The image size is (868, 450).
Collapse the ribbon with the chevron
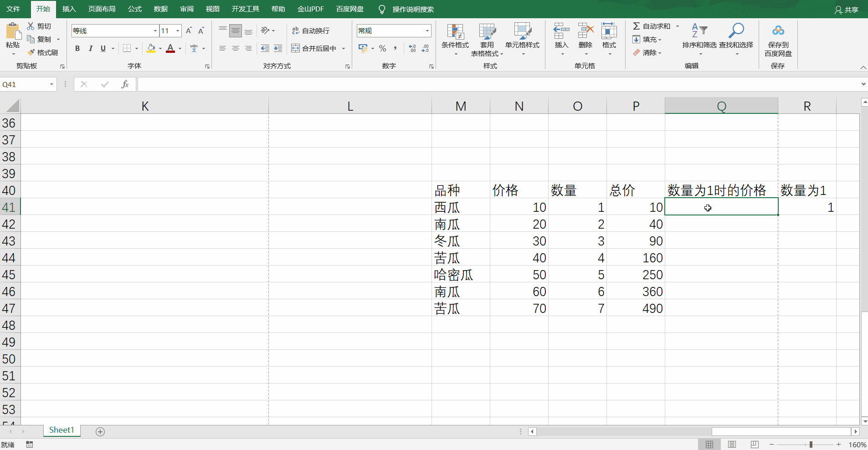pos(863,67)
